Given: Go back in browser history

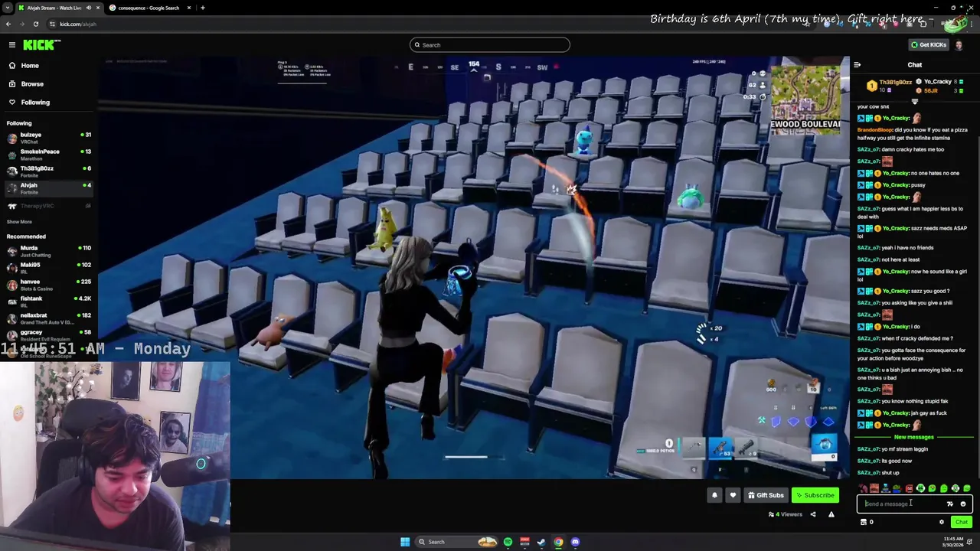Looking at the screenshot, I should pyautogui.click(x=8, y=24).
